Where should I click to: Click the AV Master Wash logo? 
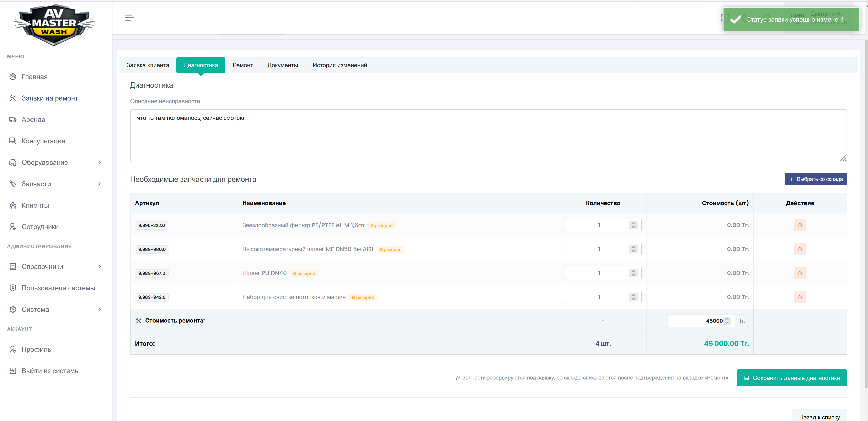tap(54, 25)
